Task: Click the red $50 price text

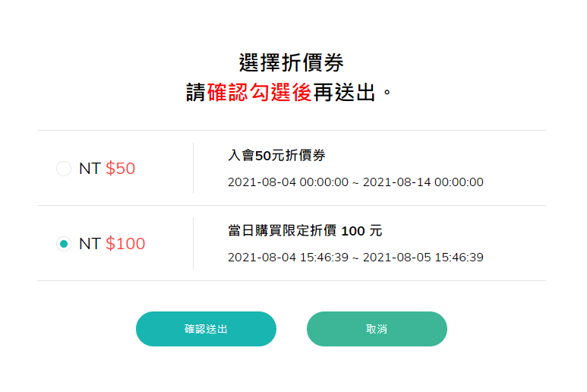Action: coord(120,169)
